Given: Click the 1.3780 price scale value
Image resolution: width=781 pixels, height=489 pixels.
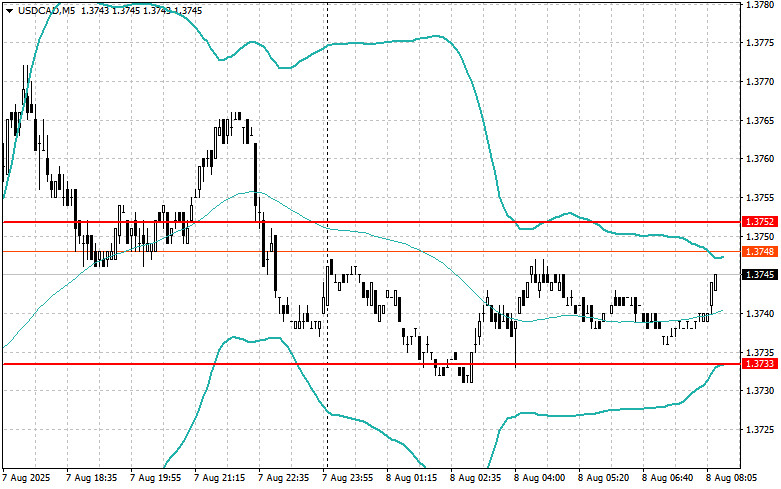Looking at the screenshot, I should (x=760, y=5).
